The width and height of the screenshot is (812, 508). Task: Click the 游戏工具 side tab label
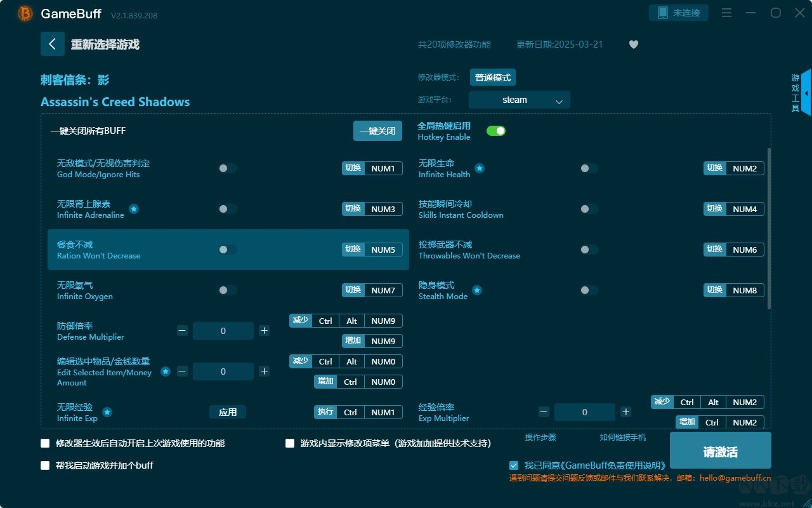coord(796,93)
